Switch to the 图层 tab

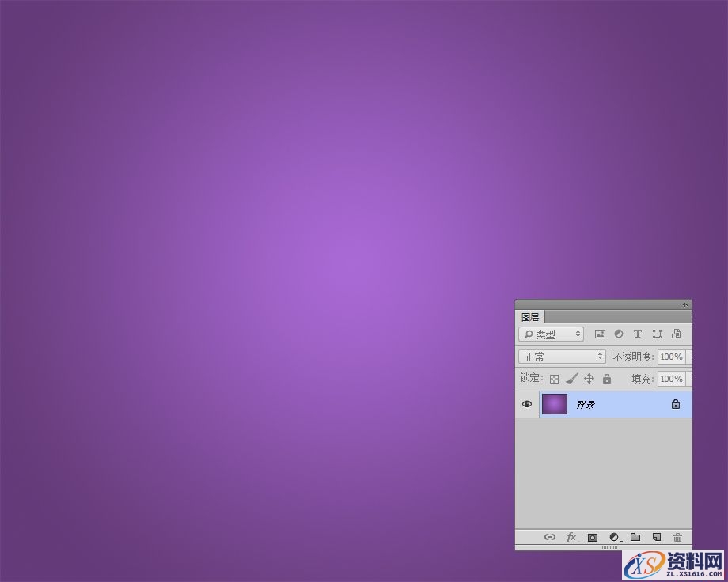[x=530, y=317]
